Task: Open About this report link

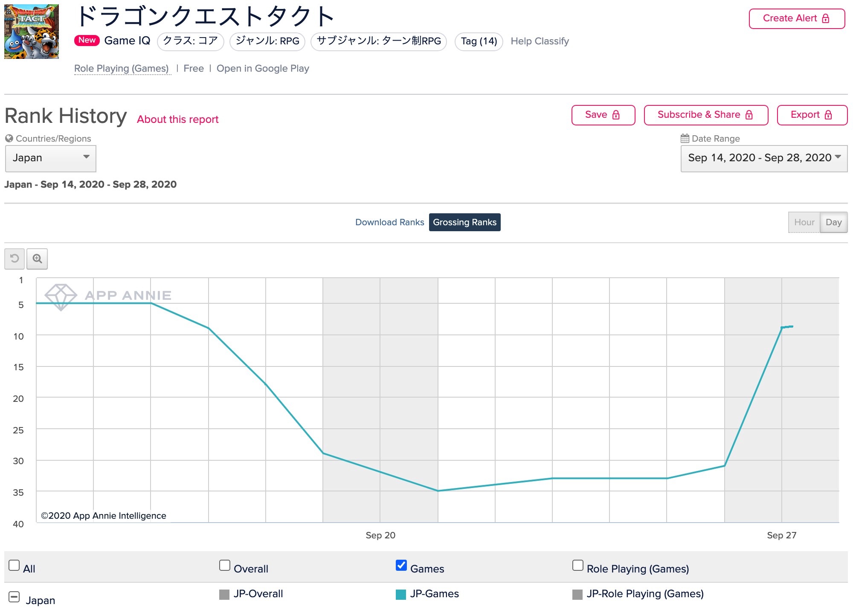Action: [x=177, y=119]
